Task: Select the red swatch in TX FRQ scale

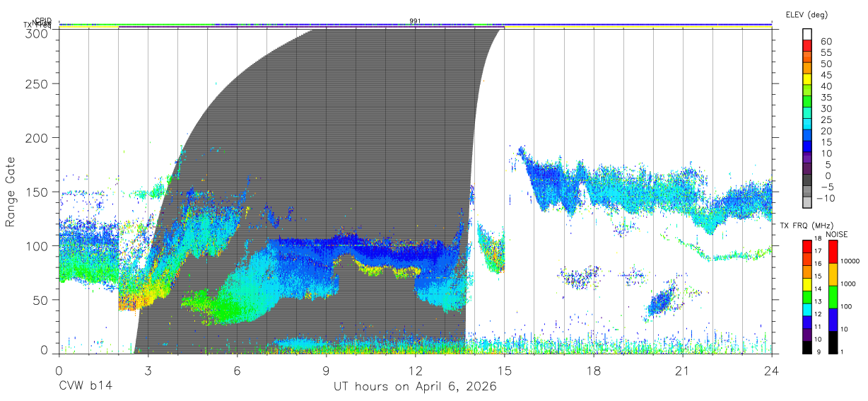Action: click(x=807, y=247)
